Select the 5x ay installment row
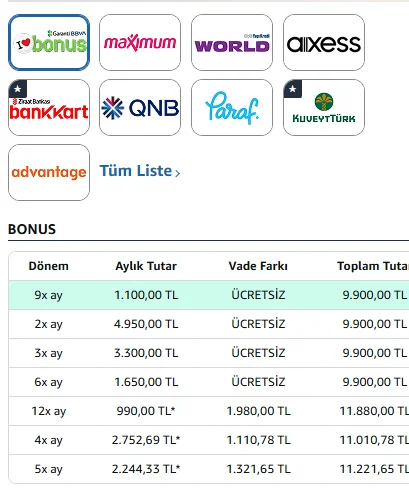This screenshot has height=488, width=409. [x=209, y=469]
